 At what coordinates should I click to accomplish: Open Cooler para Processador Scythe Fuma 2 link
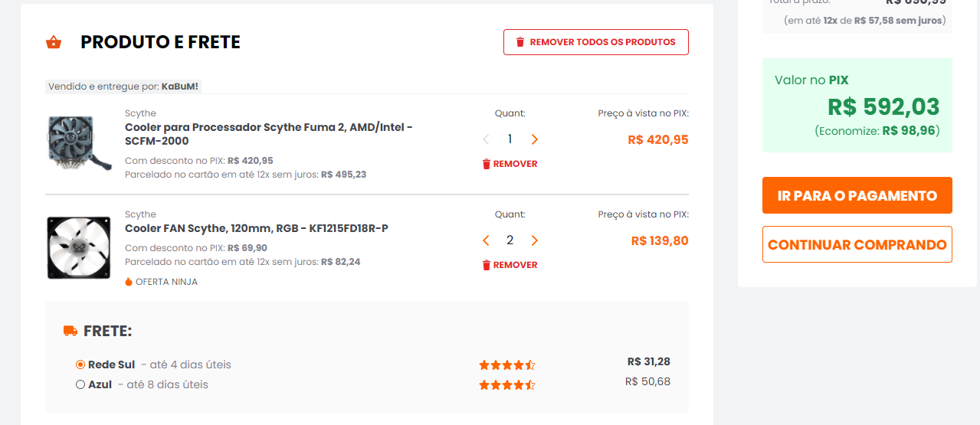(x=269, y=134)
